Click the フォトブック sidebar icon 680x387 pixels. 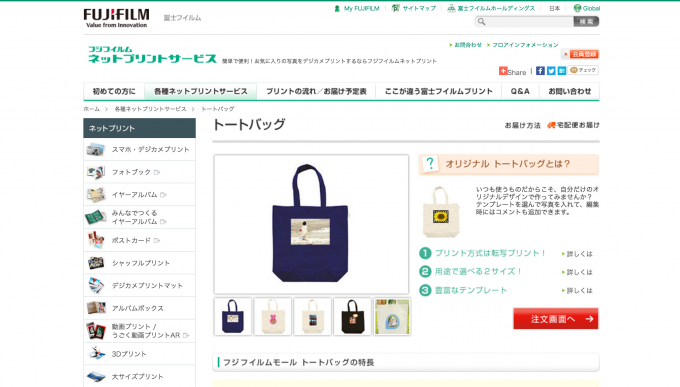96,172
